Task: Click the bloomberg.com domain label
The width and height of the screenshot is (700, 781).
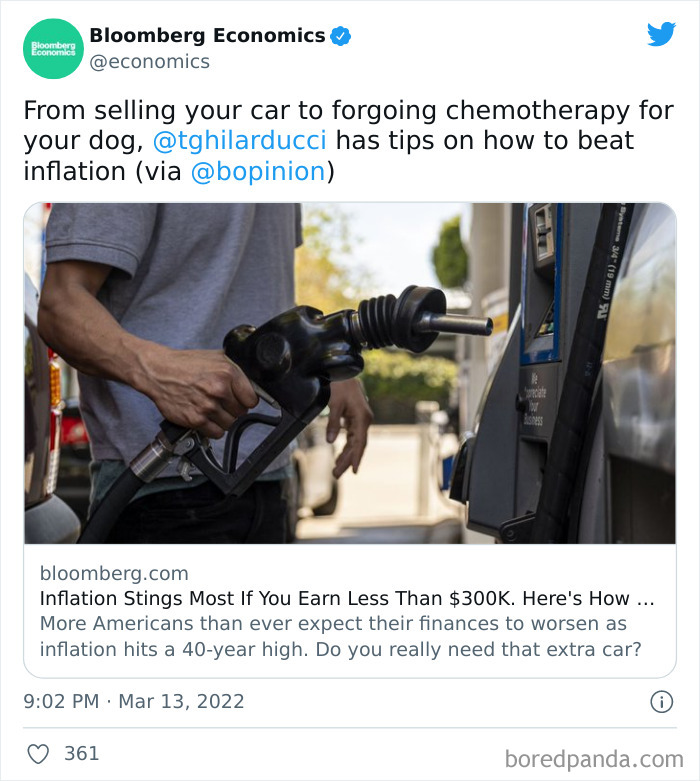Action: click(x=114, y=573)
